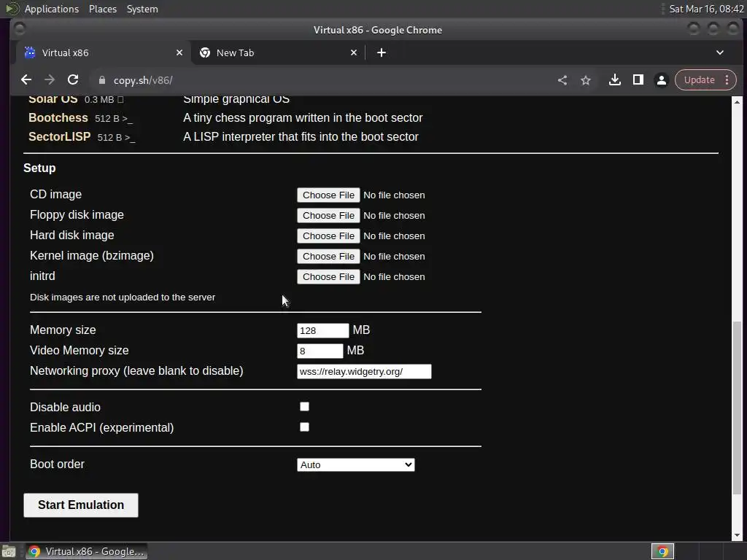Click the clock Sat Mar 16 08:42
The image size is (747, 560).
(x=706, y=9)
